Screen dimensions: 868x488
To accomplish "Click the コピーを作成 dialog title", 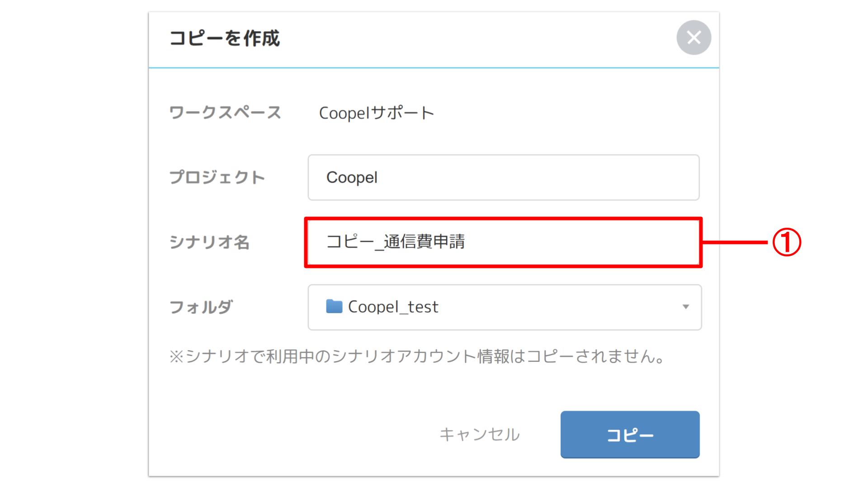I will point(225,38).
